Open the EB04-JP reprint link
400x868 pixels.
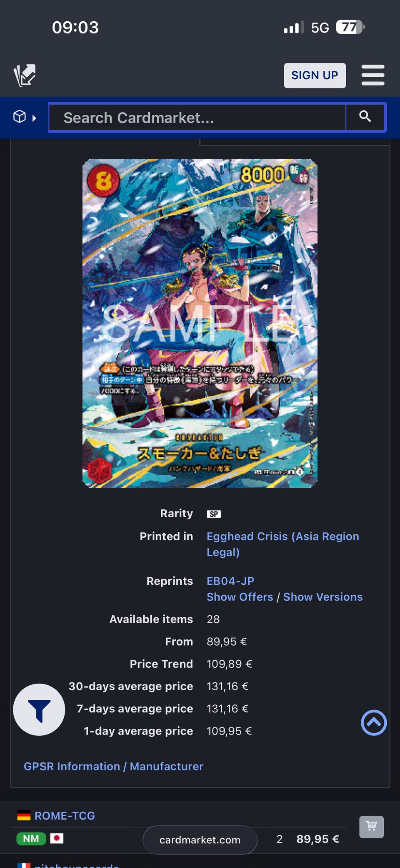click(230, 581)
